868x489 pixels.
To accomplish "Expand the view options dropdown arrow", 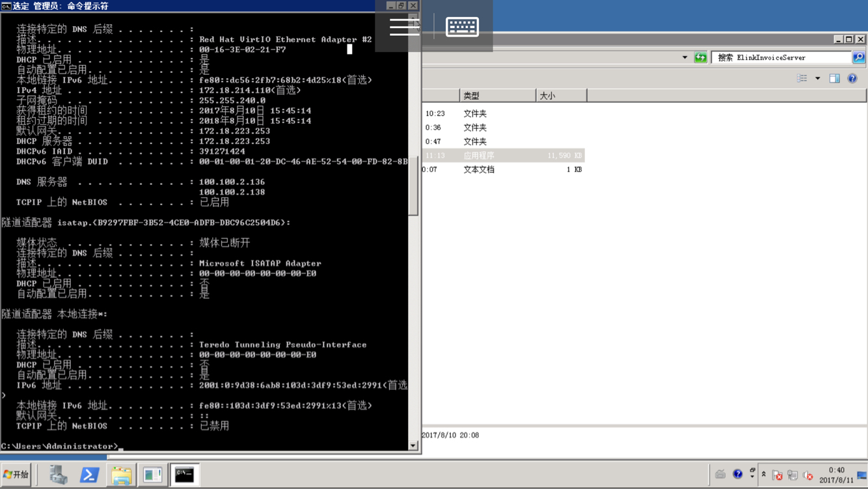I will (x=818, y=78).
